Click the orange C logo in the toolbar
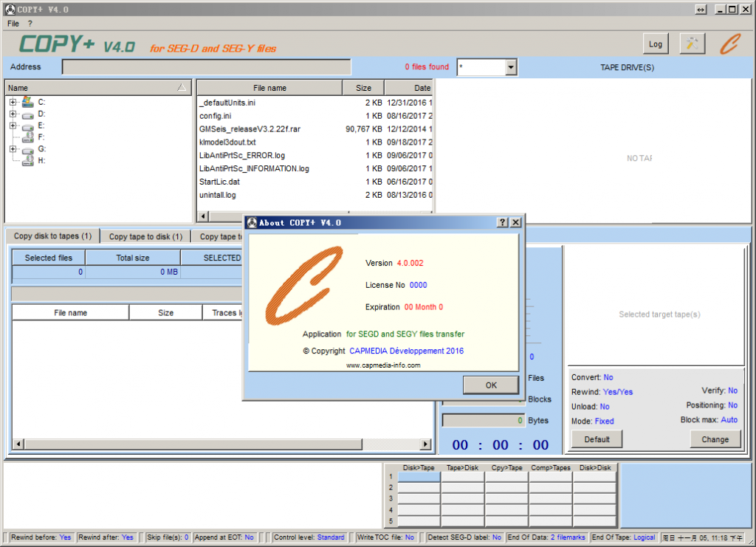 (730, 44)
